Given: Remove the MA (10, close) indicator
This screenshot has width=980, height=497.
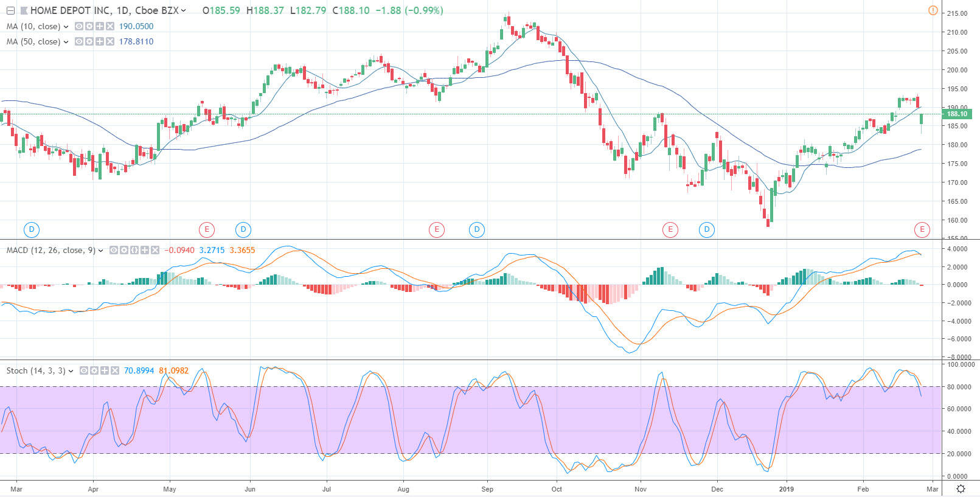Looking at the screenshot, I should click(110, 26).
